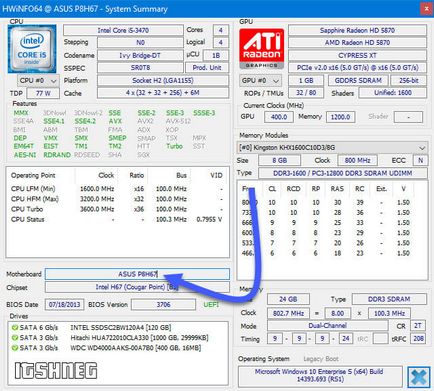Viewport: 434px width, 391px height.
Task: Click the GPU clock 400.0 value box
Action: [279, 117]
